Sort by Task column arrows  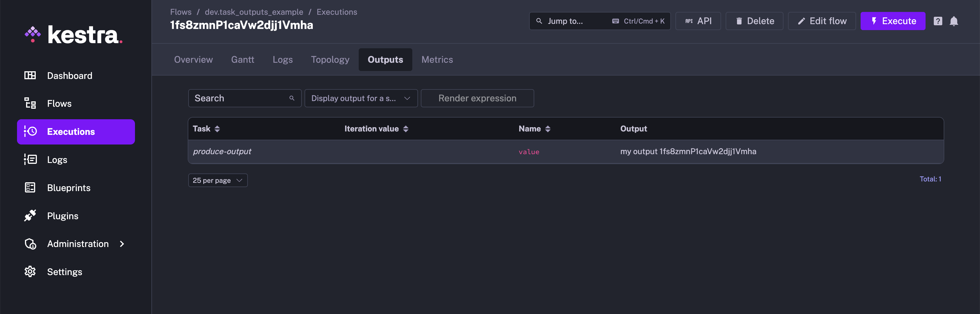217,129
